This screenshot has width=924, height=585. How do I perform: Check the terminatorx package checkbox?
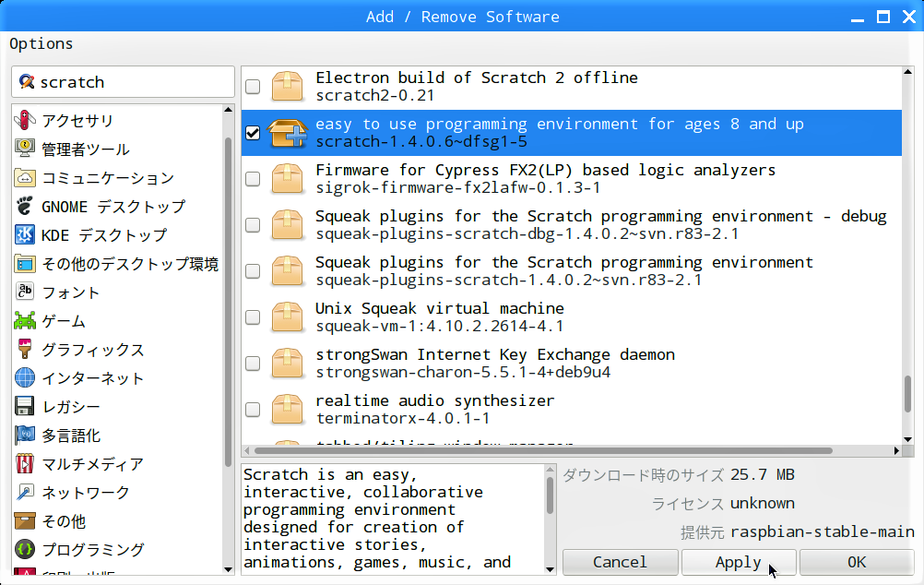click(x=253, y=410)
